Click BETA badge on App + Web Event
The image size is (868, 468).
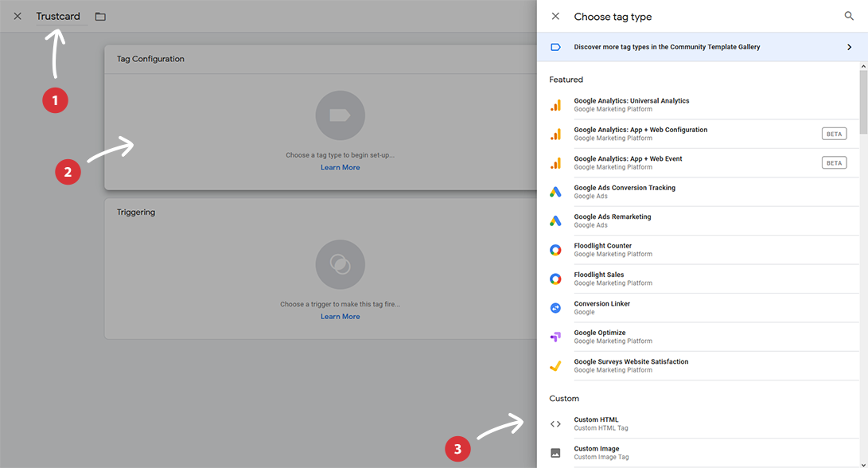[835, 163]
